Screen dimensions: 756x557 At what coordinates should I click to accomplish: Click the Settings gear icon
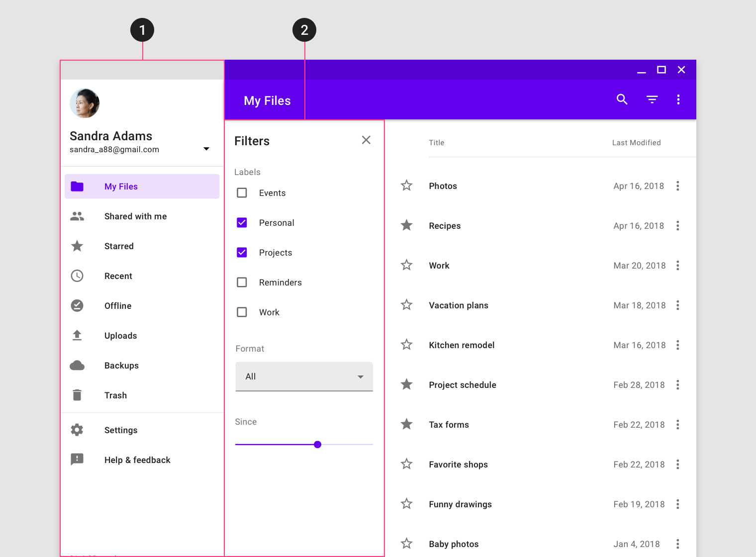coord(77,430)
